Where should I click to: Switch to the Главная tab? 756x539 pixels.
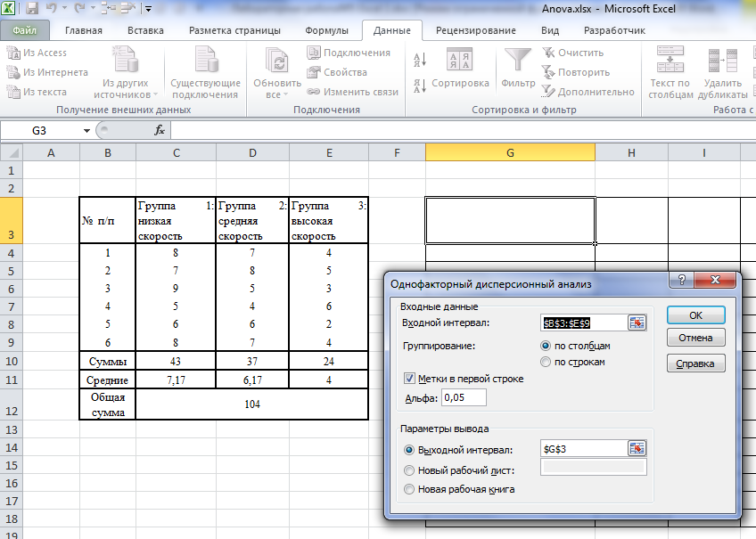84,30
